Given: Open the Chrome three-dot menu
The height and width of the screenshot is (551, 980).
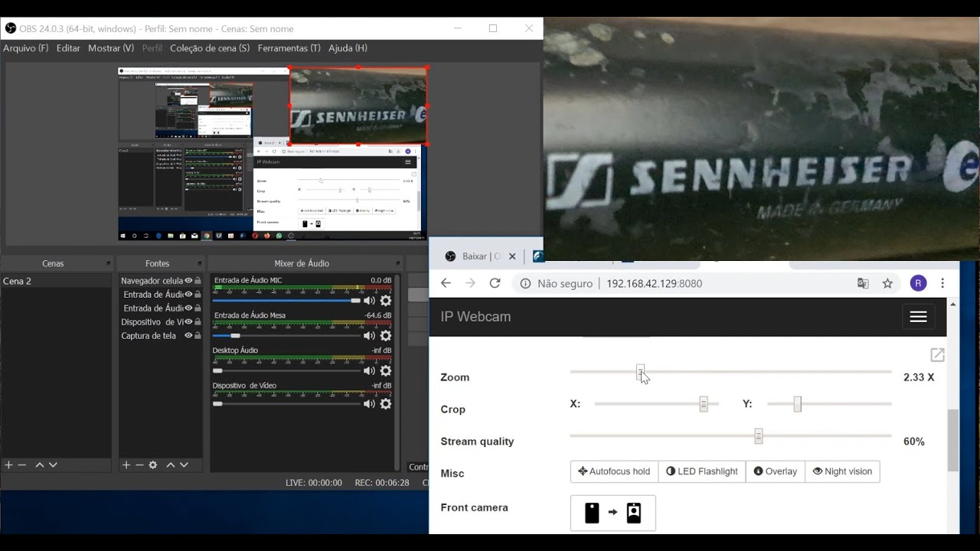Looking at the screenshot, I should coord(942,283).
